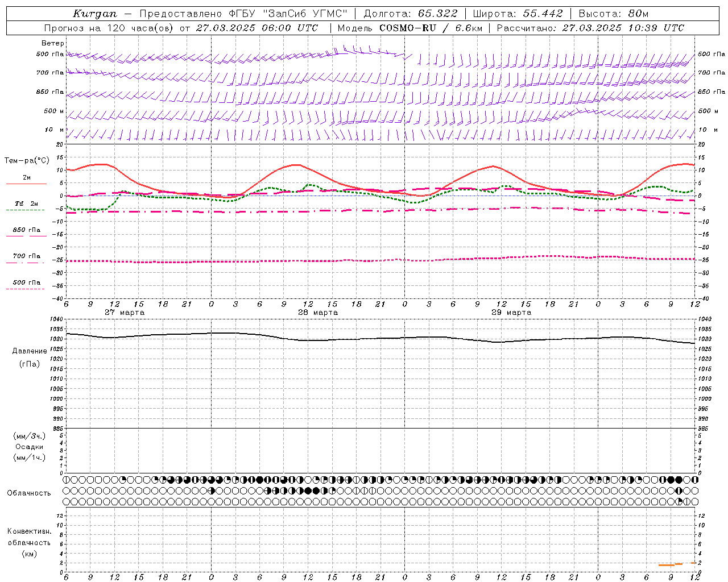Image resolution: width=728 pixels, height=582 pixels.
Task: Click the '27 марта' date label
Action: [x=125, y=313]
